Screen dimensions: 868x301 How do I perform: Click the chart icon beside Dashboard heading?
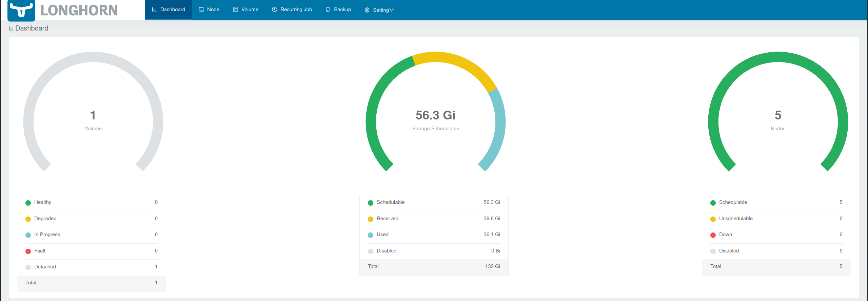coord(11,29)
